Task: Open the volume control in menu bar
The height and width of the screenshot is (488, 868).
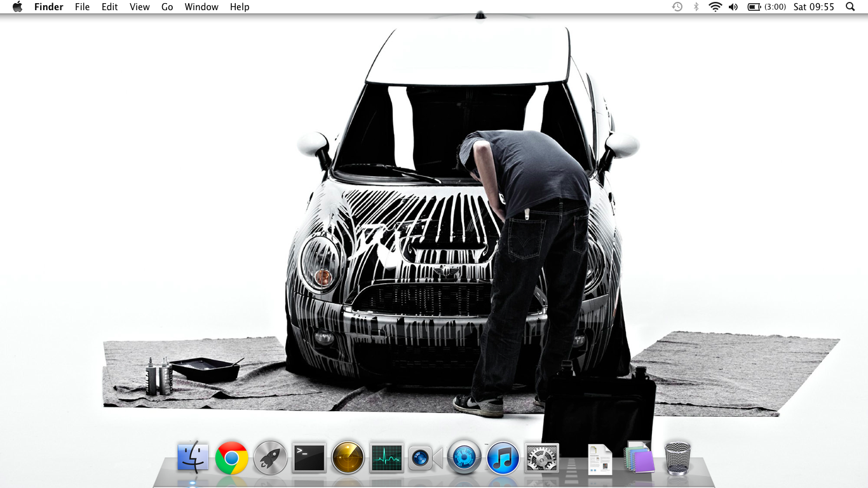Action: 733,7
